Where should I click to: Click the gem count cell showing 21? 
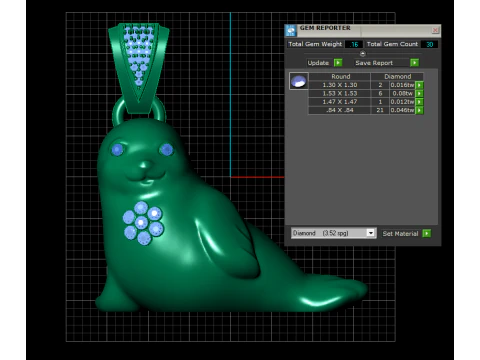click(x=380, y=110)
